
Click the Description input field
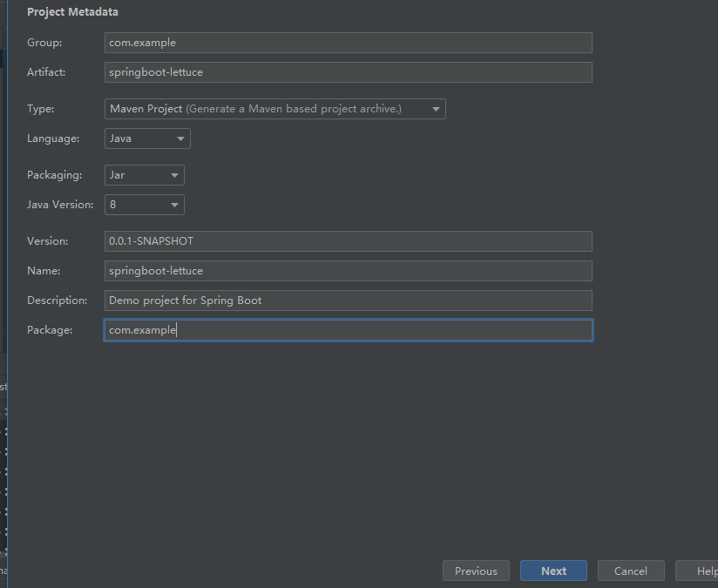[x=348, y=301]
